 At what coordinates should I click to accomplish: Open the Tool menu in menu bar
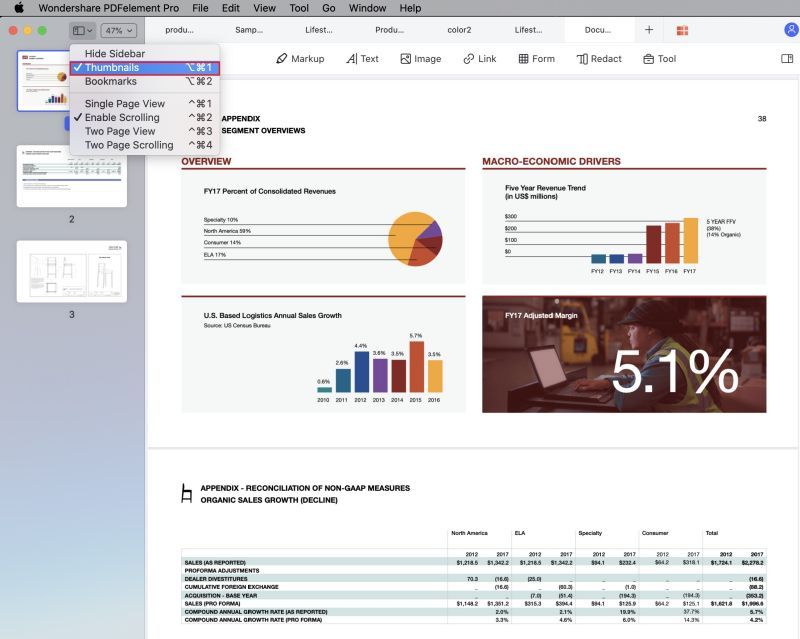point(299,8)
